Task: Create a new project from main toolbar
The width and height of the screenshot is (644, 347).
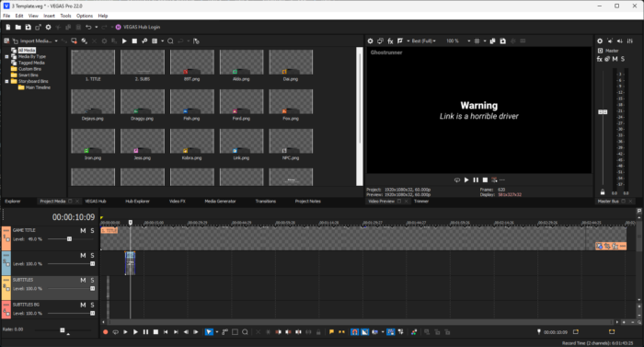Action: pos(7,27)
